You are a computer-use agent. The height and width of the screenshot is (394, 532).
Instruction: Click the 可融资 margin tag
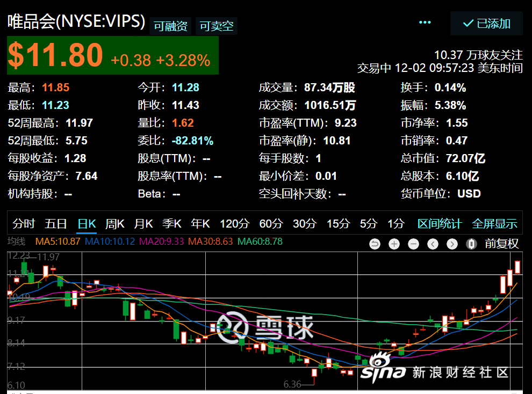170,26
